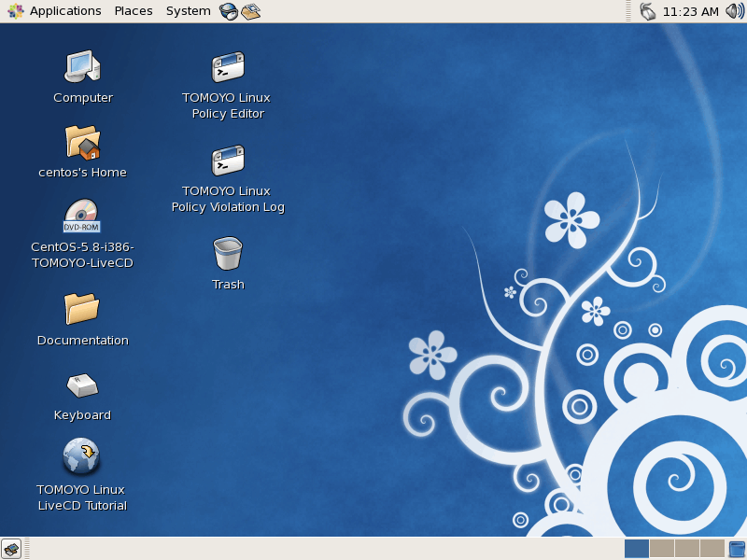
Task: Switch to the third workspace in the pager
Action: [x=687, y=549]
